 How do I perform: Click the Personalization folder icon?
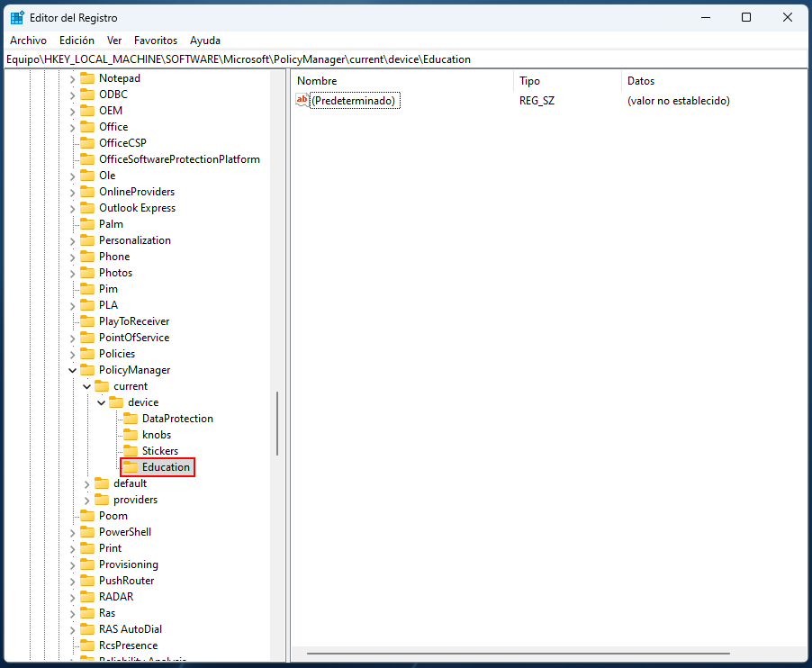[87, 240]
